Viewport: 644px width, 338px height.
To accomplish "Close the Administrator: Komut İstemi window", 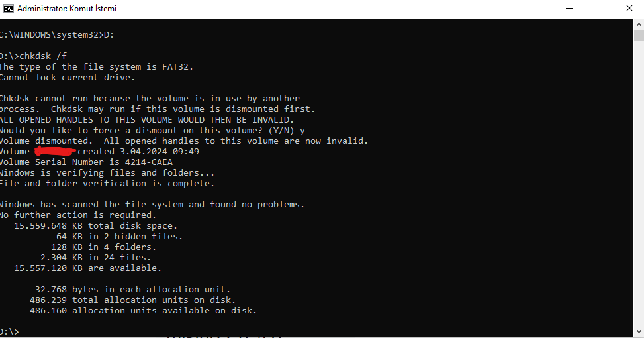I will (x=629, y=8).
